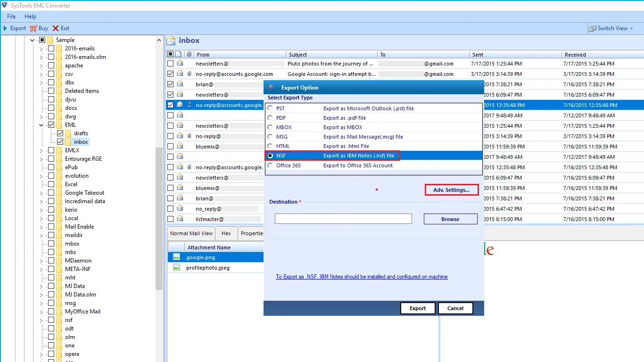Screen dimensions: 644x362
Task: Expand the nsf folder node
Action: [41, 320]
